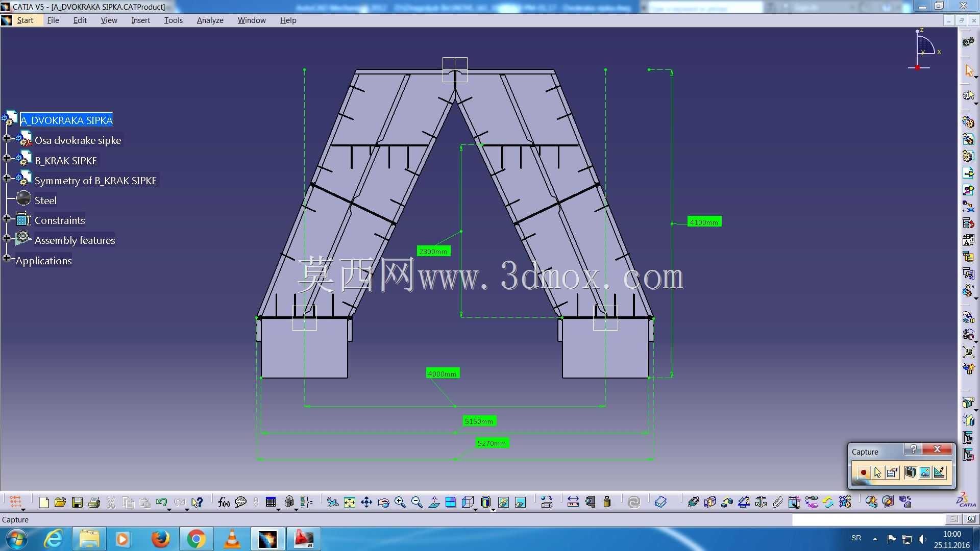Expand the Osa dvokrake sipke node
This screenshot has height=551, width=980.
[7, 138]
